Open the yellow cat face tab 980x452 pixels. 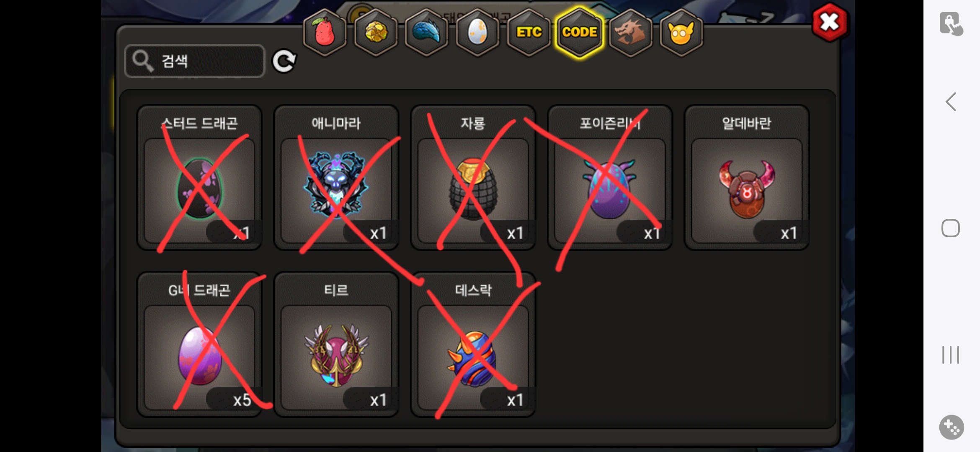(x=681, y=33)
